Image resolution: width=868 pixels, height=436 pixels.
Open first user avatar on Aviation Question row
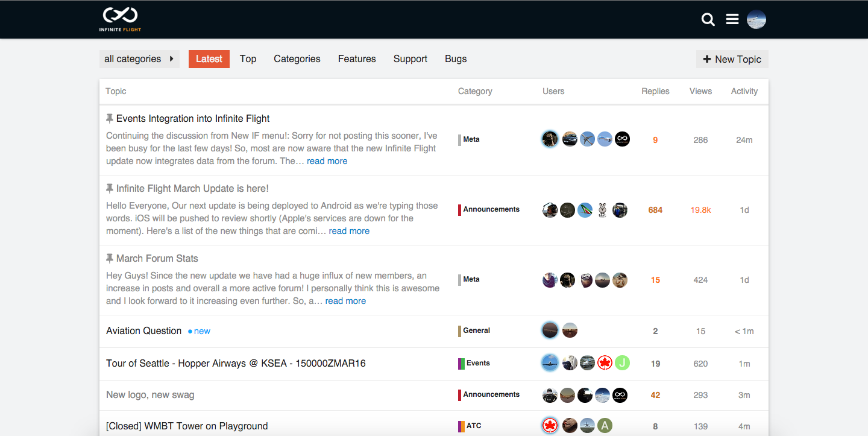tap(550, 330)
